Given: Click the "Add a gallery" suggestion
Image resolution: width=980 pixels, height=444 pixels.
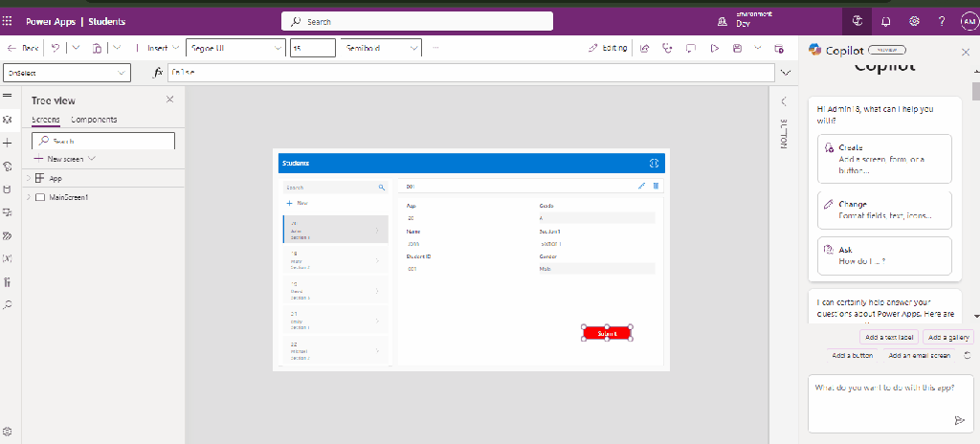Looking at the screenshot, I should 948,337.
